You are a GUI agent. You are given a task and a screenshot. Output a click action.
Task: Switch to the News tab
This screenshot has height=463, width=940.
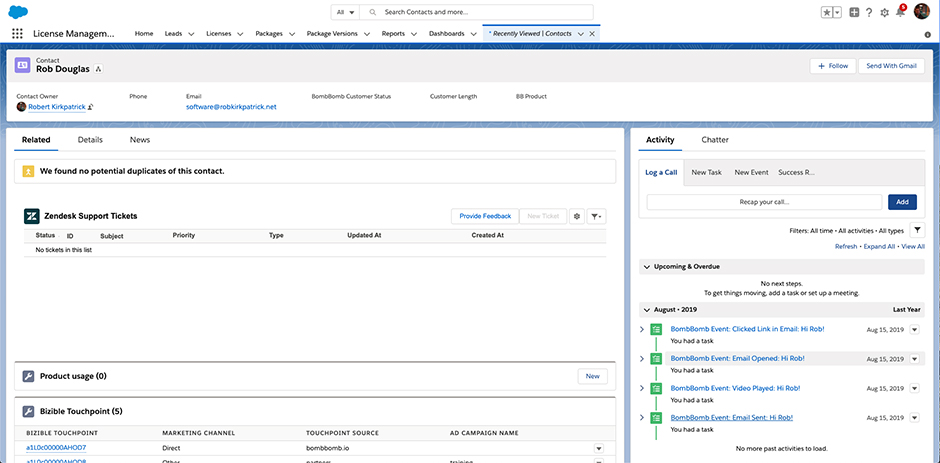point(140,140)
